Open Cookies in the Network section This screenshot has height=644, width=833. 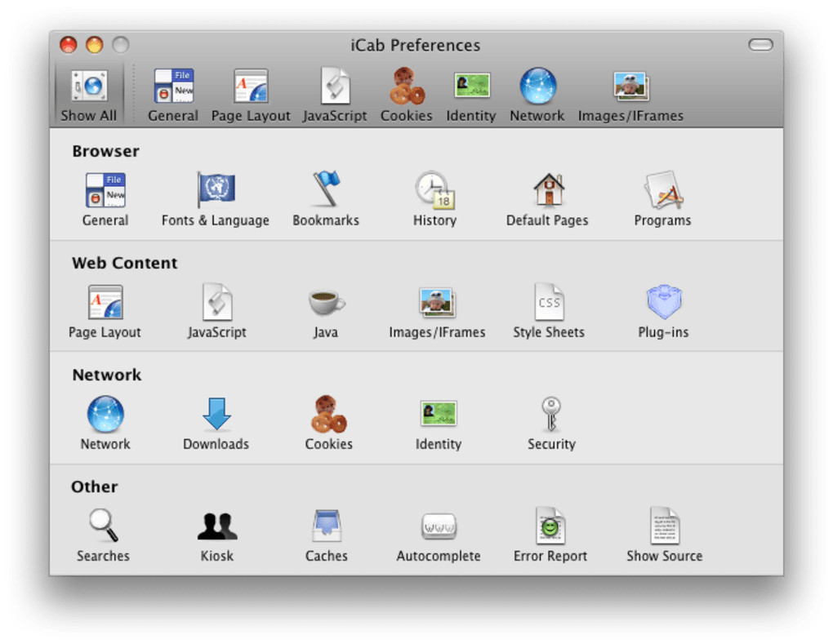tap(329, 423)
